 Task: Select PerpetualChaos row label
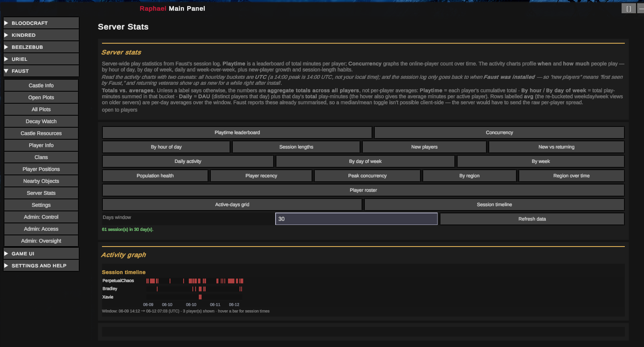118,281
